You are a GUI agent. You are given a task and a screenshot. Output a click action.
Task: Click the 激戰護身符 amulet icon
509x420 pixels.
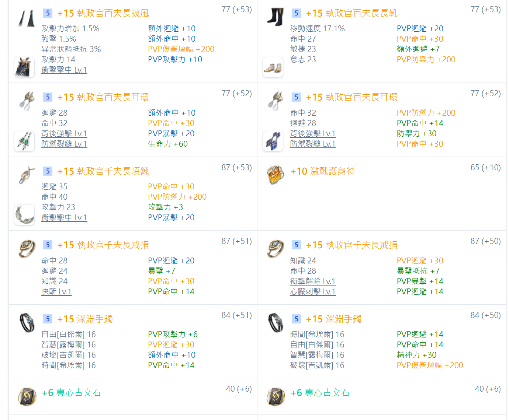click(x=275, y=175)
